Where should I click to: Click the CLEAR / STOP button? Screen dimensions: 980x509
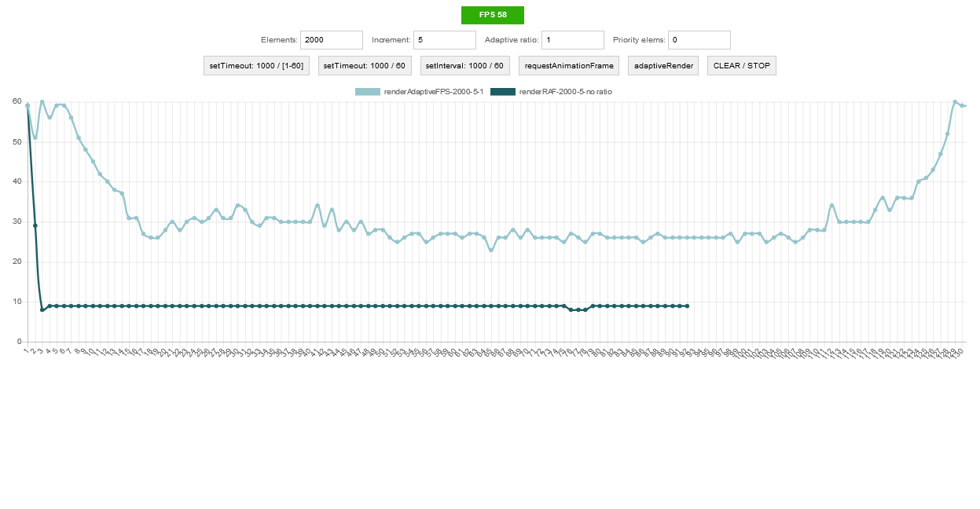point(742,66)
